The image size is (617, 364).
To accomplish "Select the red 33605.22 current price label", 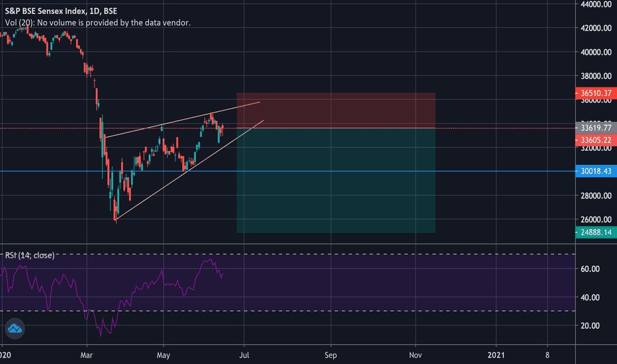I will [x=596, y=140].
